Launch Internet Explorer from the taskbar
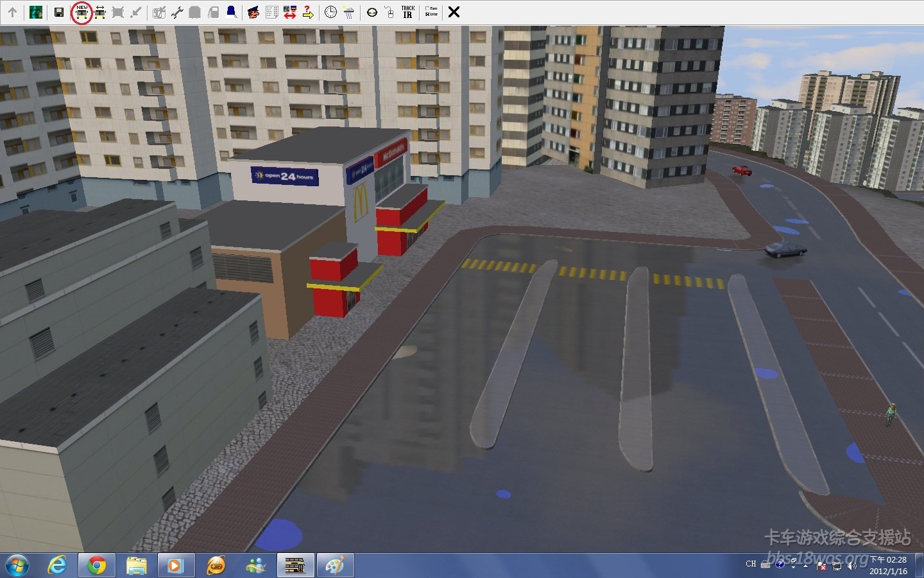 (x=58, y=566)
